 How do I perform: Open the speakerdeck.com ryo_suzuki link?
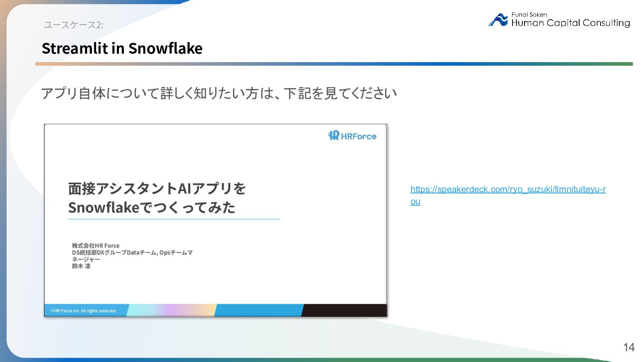click(x=508, y=189)
